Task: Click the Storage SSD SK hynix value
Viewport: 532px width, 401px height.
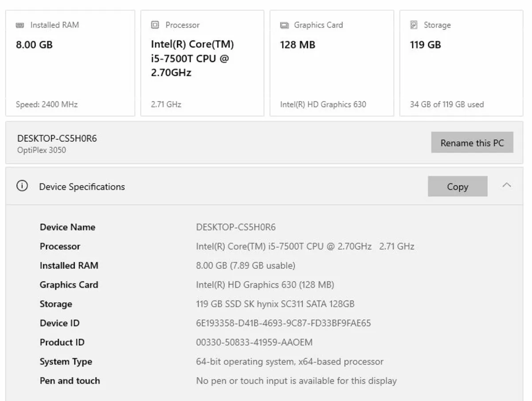Action: pyautogui.click(x=275, y=304)
